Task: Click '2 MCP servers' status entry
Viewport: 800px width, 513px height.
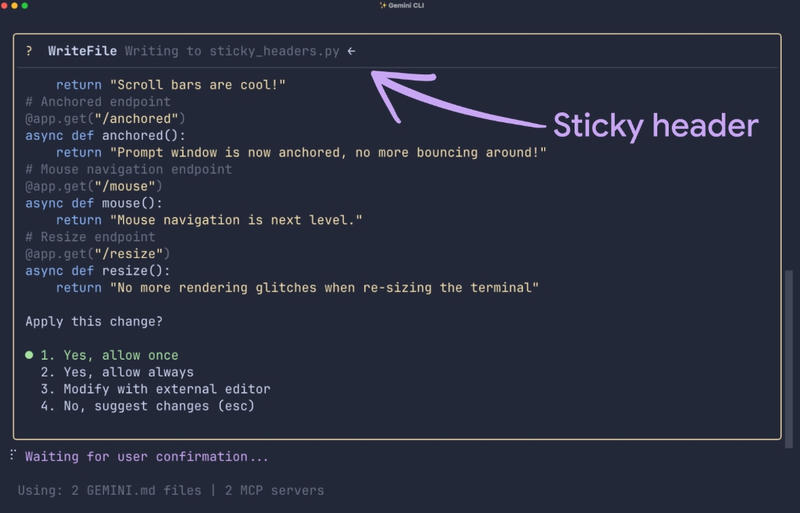Action: point(274,491)
